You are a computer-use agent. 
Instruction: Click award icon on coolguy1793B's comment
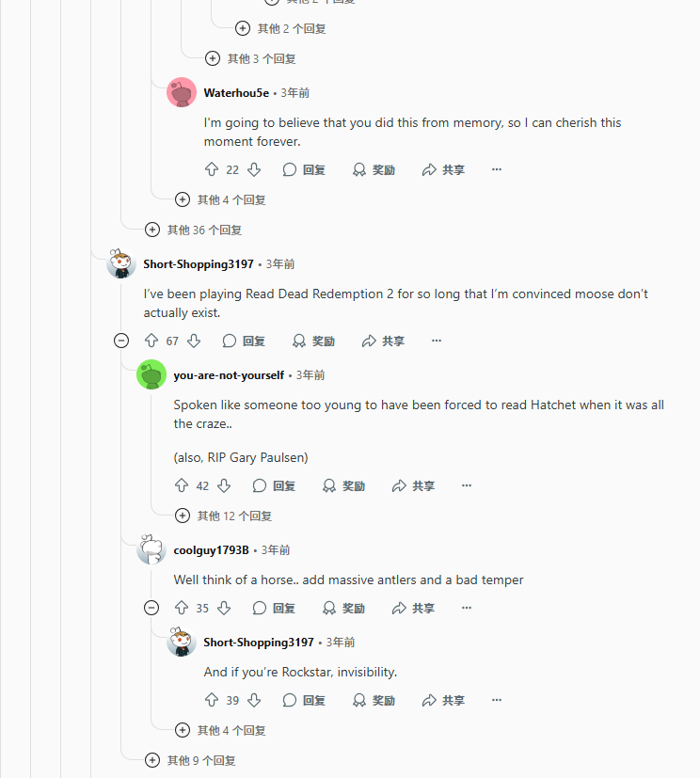click(329, 609)
